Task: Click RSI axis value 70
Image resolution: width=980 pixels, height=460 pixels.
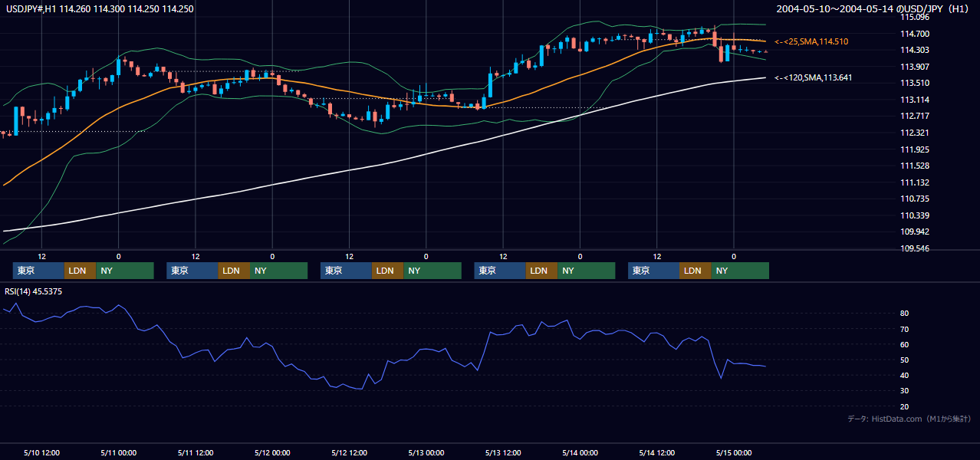Action: click(905, 329)
